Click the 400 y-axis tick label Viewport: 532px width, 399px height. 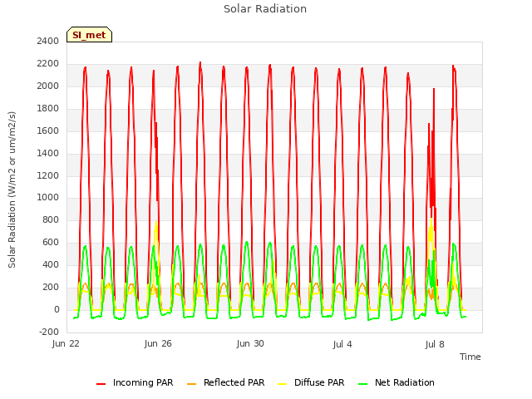pos(51,264)
